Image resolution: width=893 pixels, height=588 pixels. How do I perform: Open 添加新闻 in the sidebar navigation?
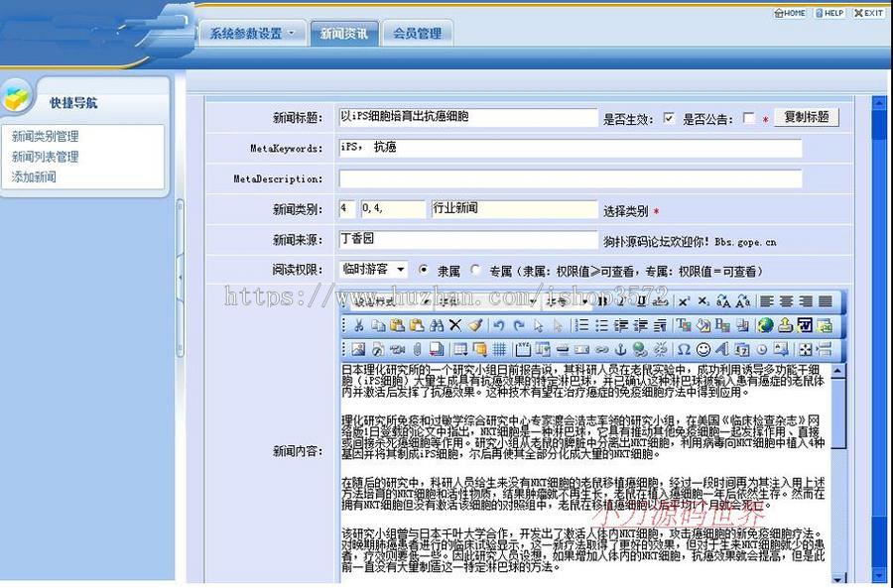coord(33,176)
